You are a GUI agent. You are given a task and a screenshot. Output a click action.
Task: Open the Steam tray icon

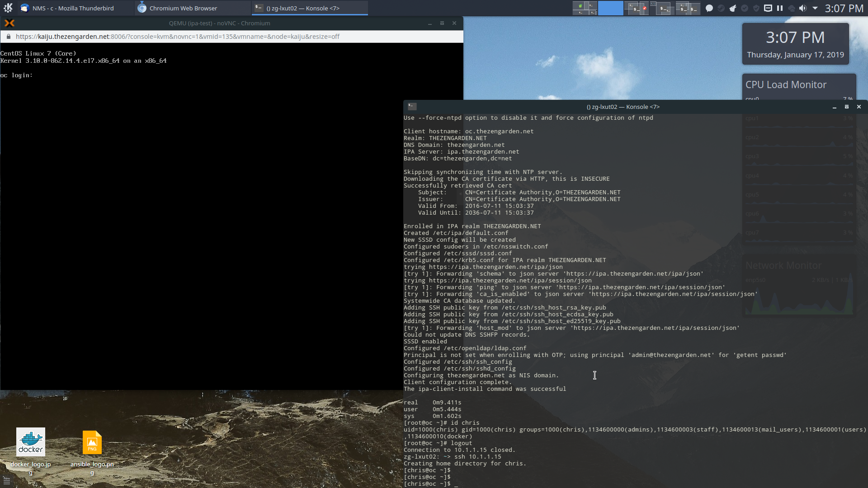(721, 8)
